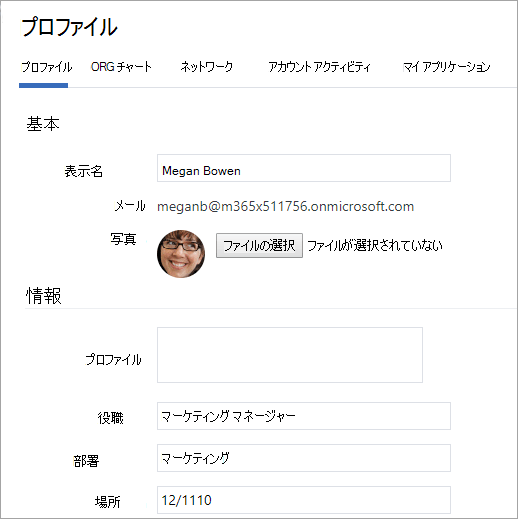This screenshot has height=519, width=518.
Task: Click the meganb@m365x511756.onmicrosoft.com email text
Action: click(285, 207)
